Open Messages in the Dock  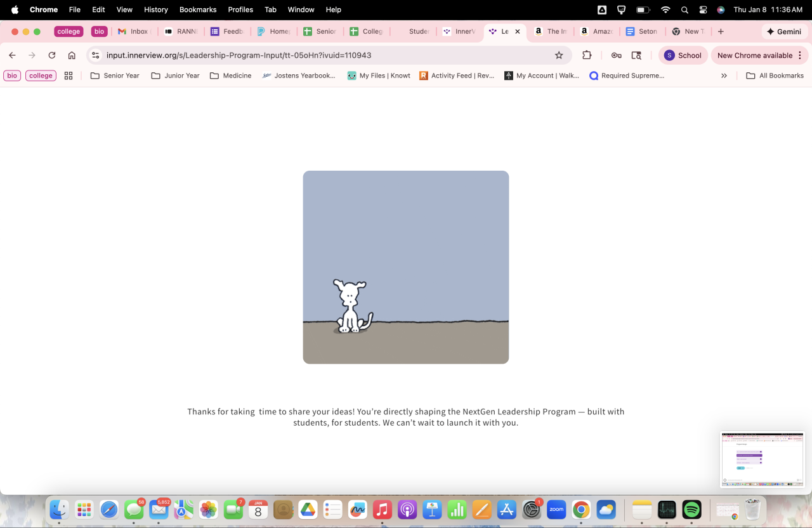[x=134, y=509]
